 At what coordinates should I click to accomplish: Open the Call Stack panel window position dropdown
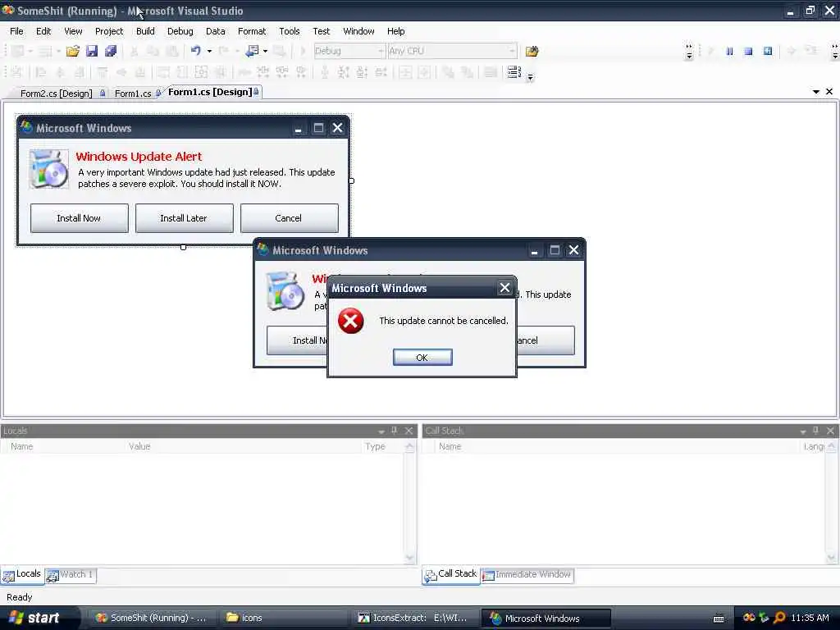[803, 431]
